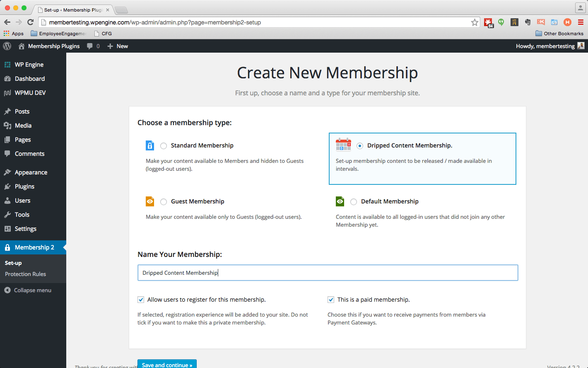Click the browser reload icon
The height and width of the screenshot is (368, 588).
click(x=30, y=22)
